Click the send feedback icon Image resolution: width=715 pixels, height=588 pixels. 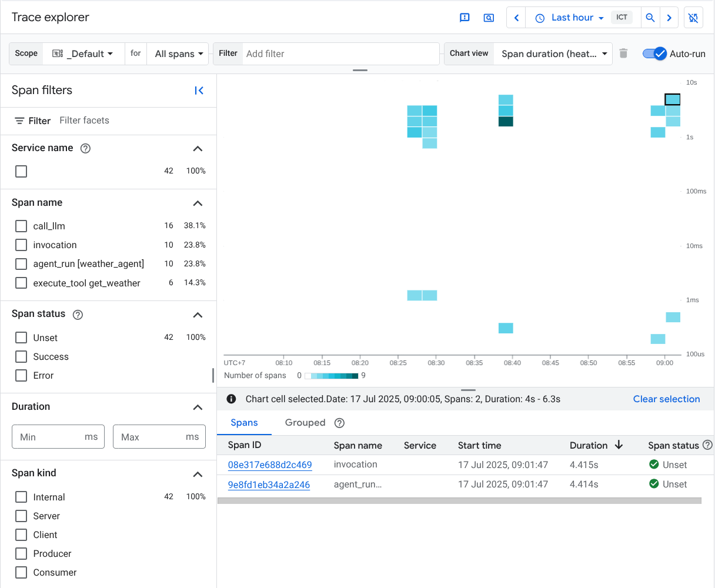(x=465, y=18)
